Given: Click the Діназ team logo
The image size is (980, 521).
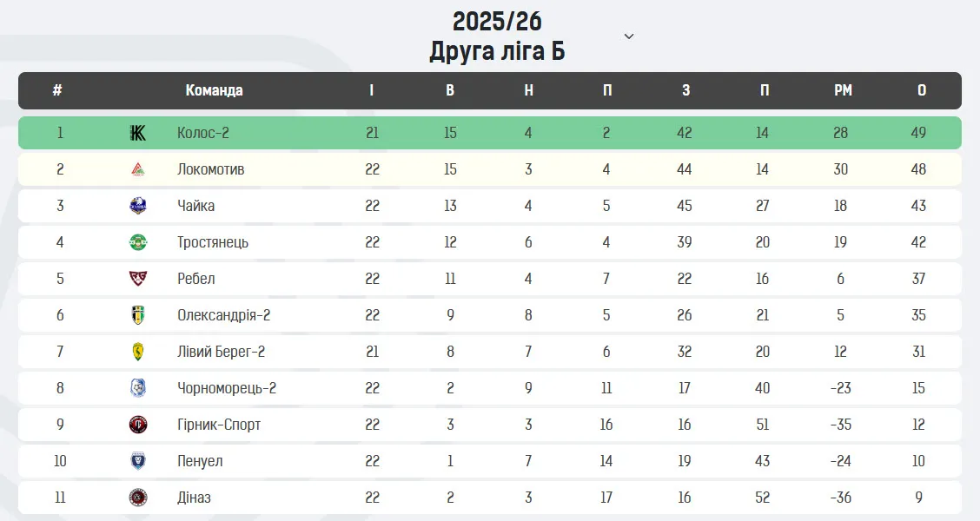Looking at the screenshot, I should point(137,498).
